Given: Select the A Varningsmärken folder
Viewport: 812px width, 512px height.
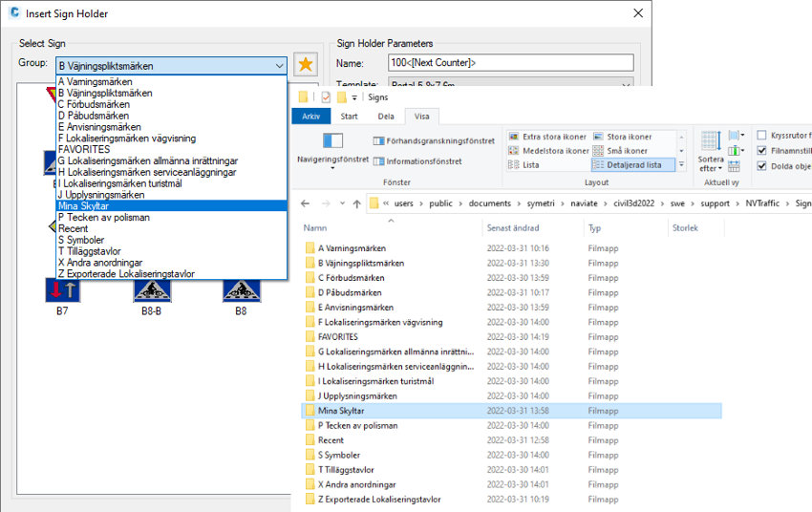Looking at the screenshot, I should (x=352, y=248).
